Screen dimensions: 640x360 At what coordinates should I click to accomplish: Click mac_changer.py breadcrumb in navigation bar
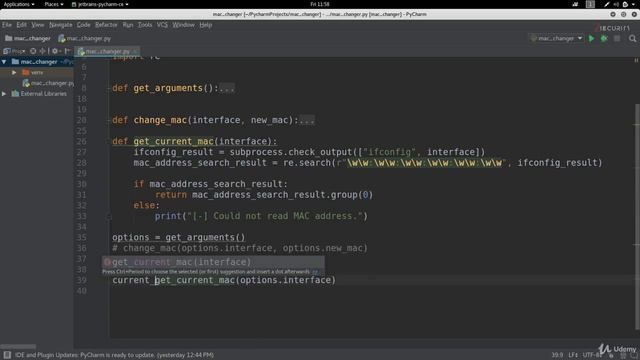(84, 38)
